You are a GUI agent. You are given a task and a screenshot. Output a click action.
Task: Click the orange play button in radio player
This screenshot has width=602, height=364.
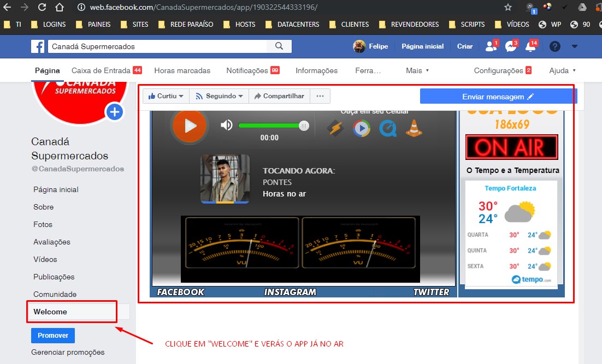tap(190, 126)
